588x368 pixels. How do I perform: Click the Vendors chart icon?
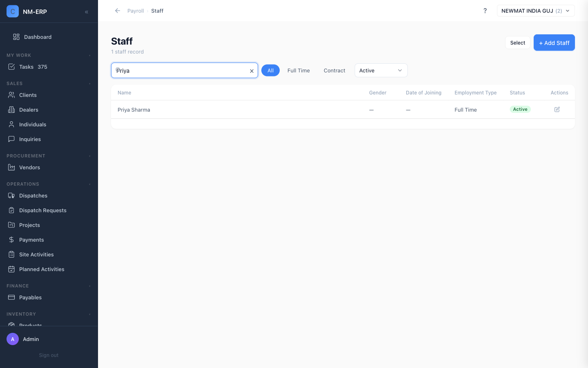pyautogui.click(x=11, y=167)
